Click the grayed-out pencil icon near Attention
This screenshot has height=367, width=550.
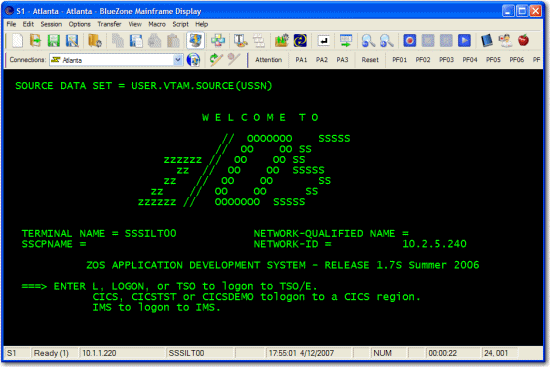coord(234,60)
